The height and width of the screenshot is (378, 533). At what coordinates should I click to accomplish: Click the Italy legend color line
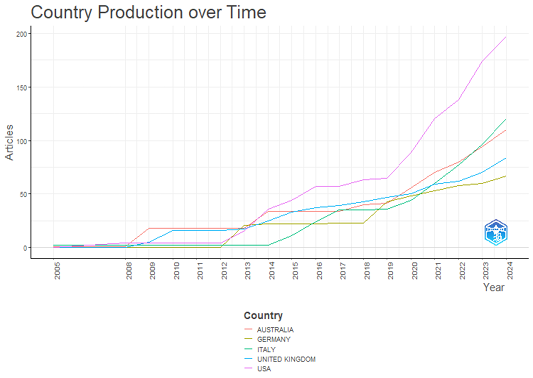[x=248, y=349]
